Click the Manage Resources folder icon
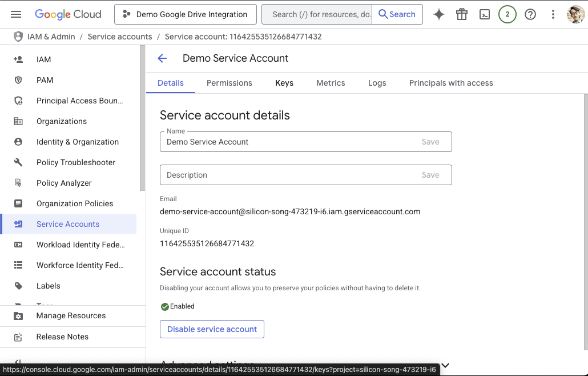The height and width of the screenshot is (376, 588). pos(18,316)
